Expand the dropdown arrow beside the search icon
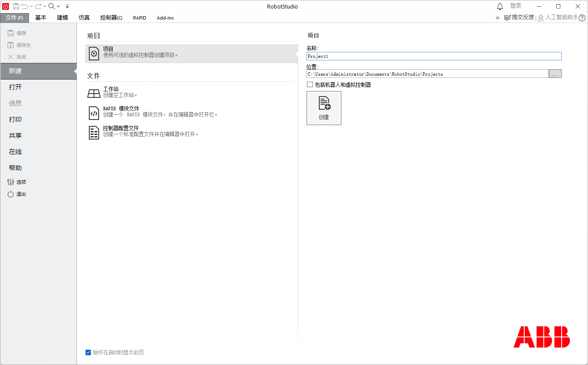The image size is (588, 365). tap(58, 6)
